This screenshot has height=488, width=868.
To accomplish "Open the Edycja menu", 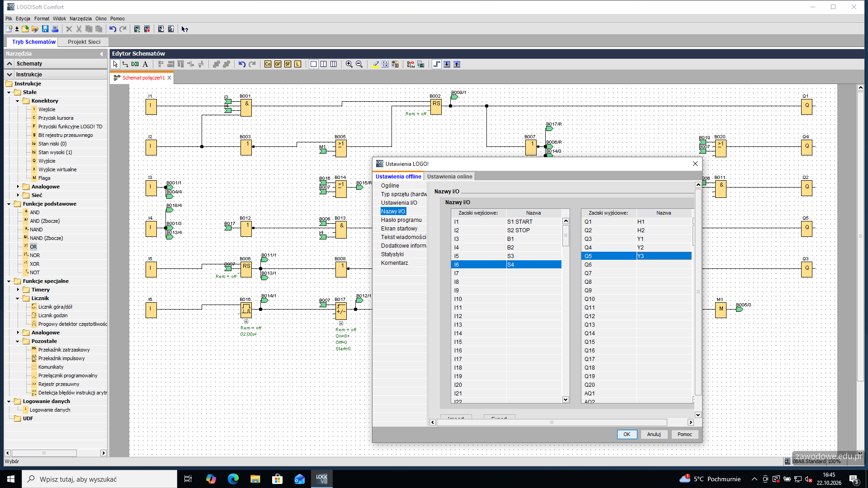I will 23,19.
